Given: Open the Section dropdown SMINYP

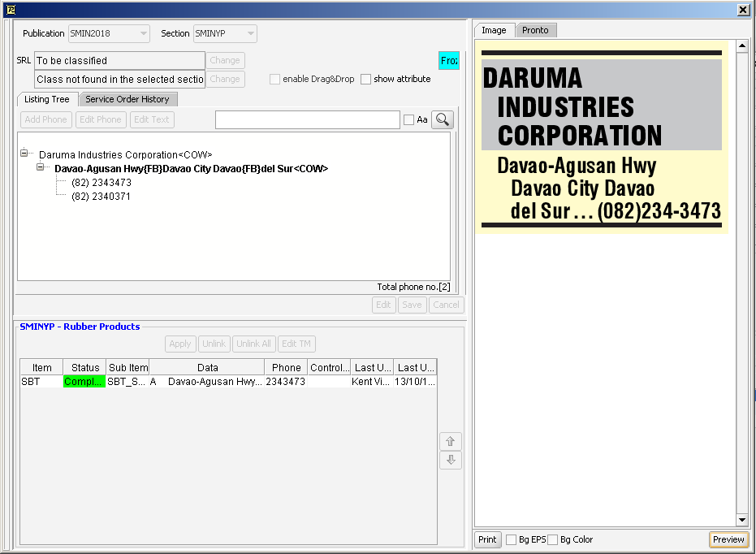Looking at the screenshot, I should point(225,33).
